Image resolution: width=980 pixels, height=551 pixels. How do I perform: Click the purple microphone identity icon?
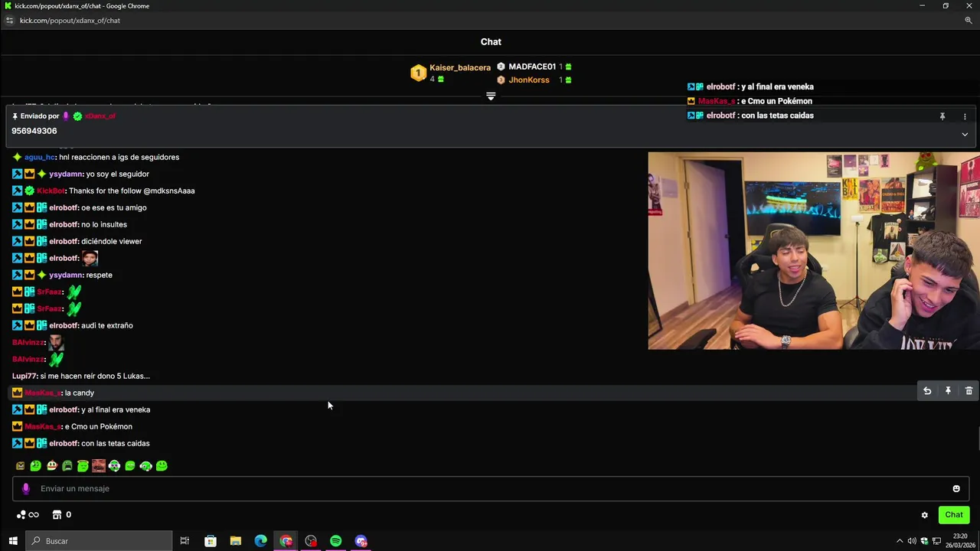26,488
